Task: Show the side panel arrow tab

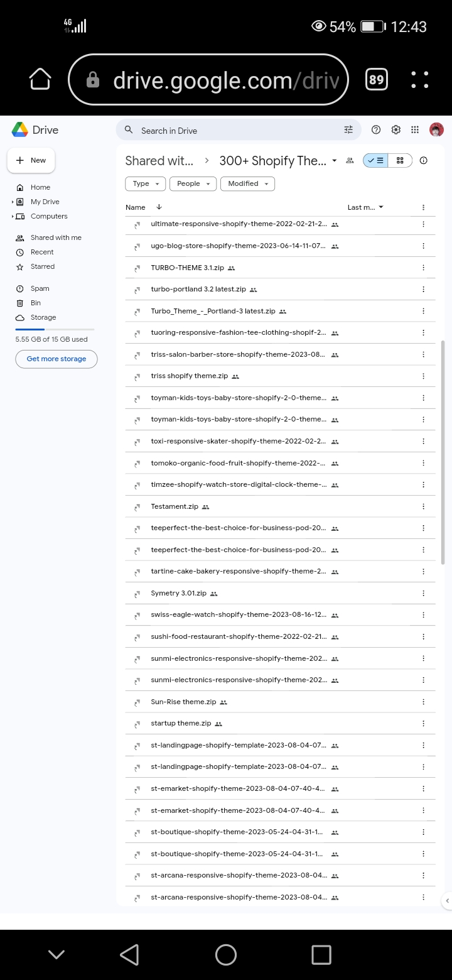Action: (447, 900)
